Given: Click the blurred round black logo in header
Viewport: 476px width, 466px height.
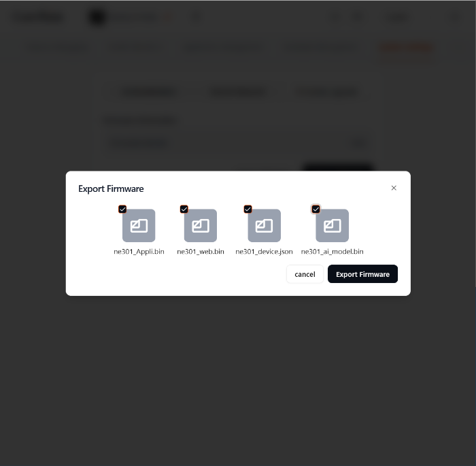Looking at the screenshot, I should point(97,17).
